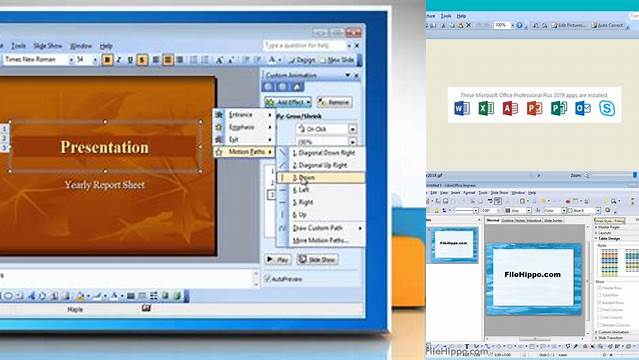Click the Remove effect button
The image size is (639, 360).
[335, 102]
